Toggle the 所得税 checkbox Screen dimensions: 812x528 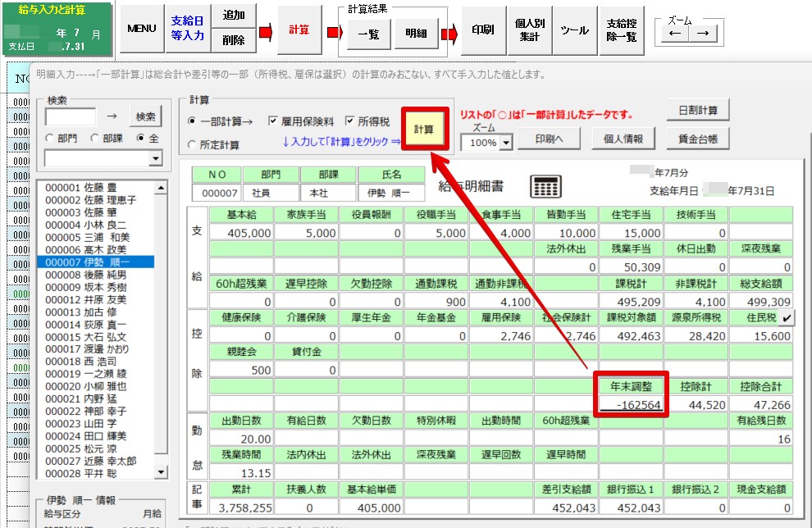click(351, 121)
